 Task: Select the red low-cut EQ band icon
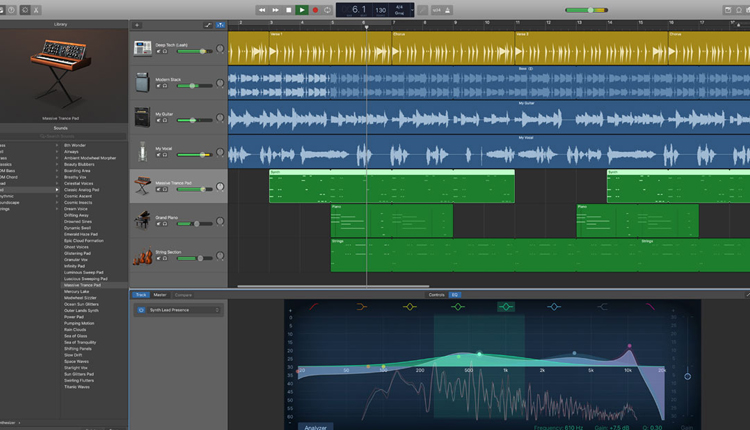click(314, 307)
